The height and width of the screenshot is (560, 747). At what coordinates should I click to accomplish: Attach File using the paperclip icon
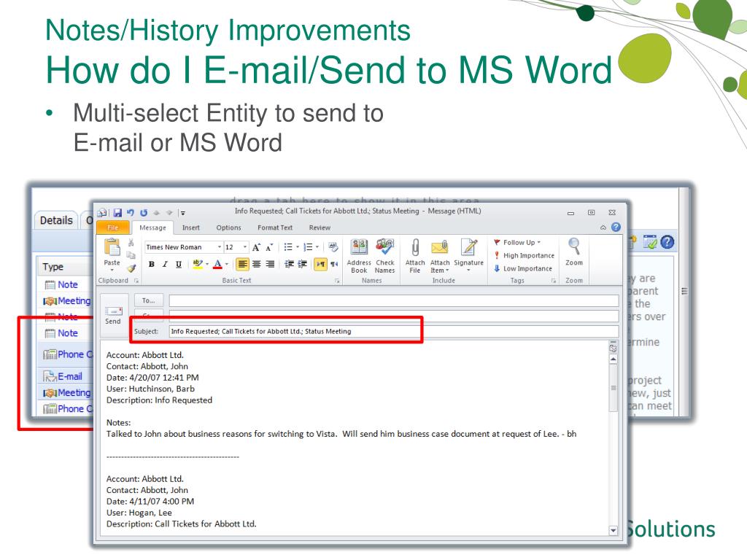(415, 256)
